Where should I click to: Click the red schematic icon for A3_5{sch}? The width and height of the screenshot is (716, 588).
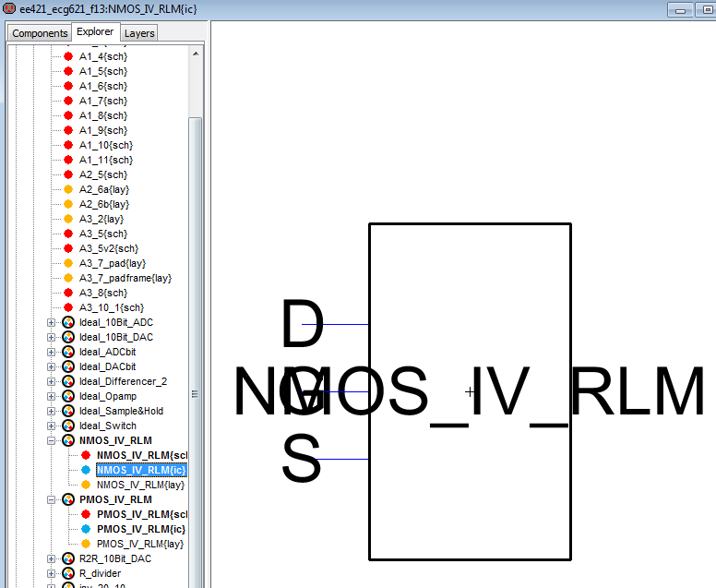[68, 234]
